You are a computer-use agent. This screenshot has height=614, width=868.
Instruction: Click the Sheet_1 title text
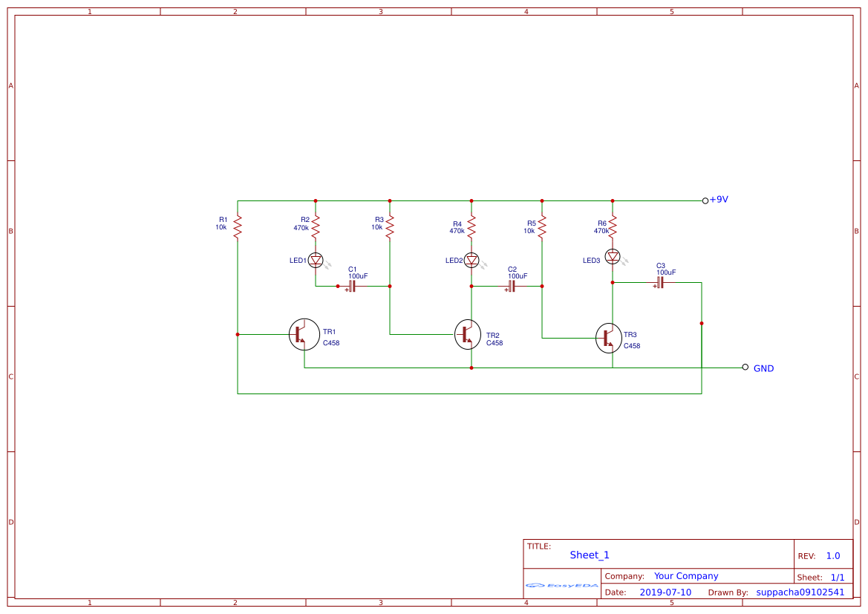pyautogui.click(x=590, y=555)
